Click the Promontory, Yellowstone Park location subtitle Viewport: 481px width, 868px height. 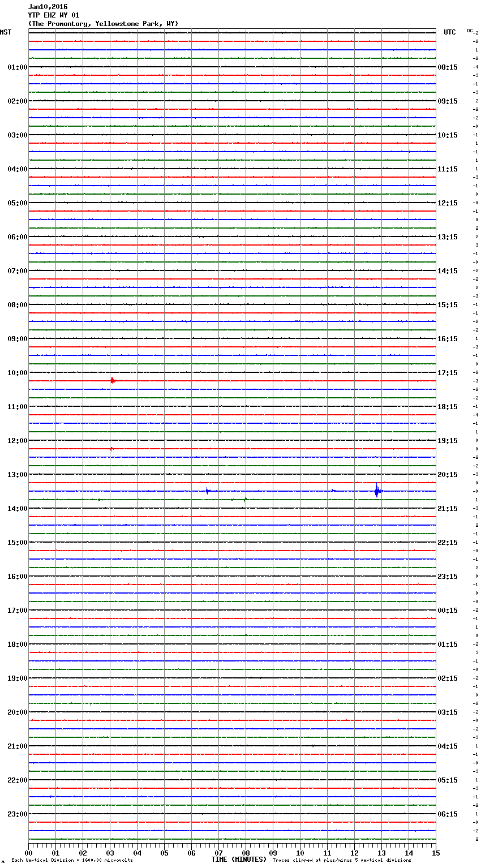point(103,24)
